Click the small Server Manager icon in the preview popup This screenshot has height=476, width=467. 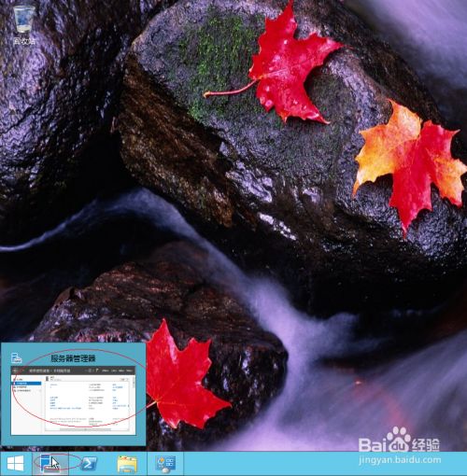tap(17, 358)
